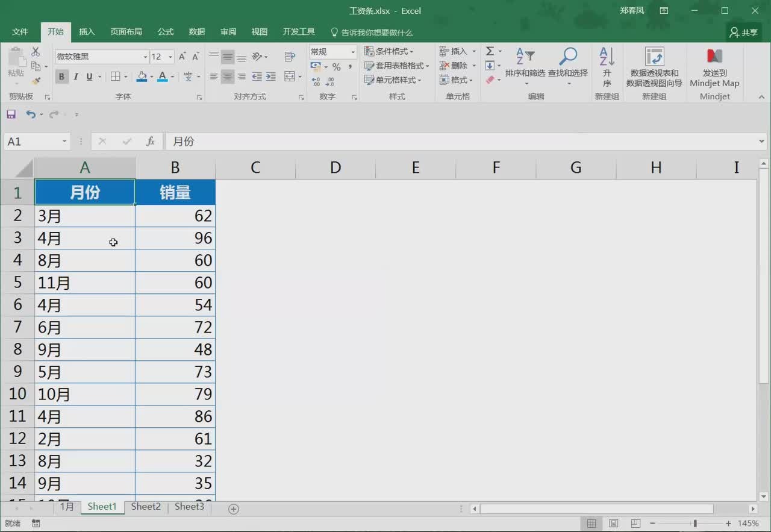
Task: Toggle bottom align
Action: pyautogui.click(x=242, y=57)
